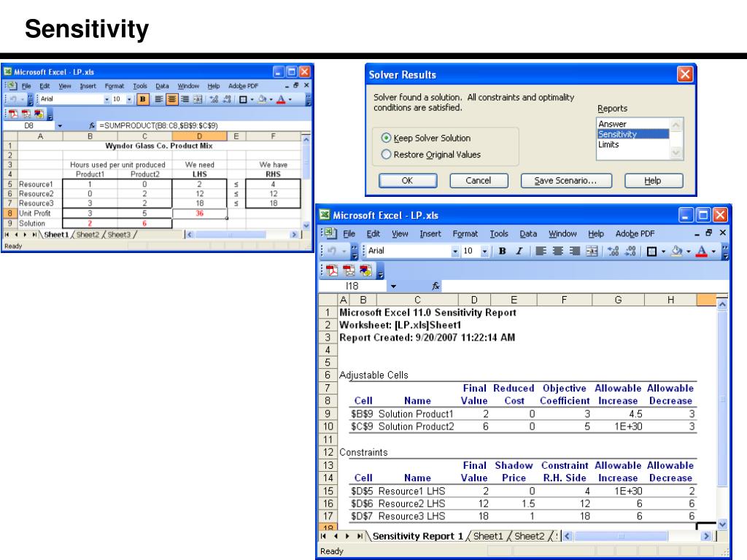Open Data menu in Sensitivity Report Excel window

[528, 234]
